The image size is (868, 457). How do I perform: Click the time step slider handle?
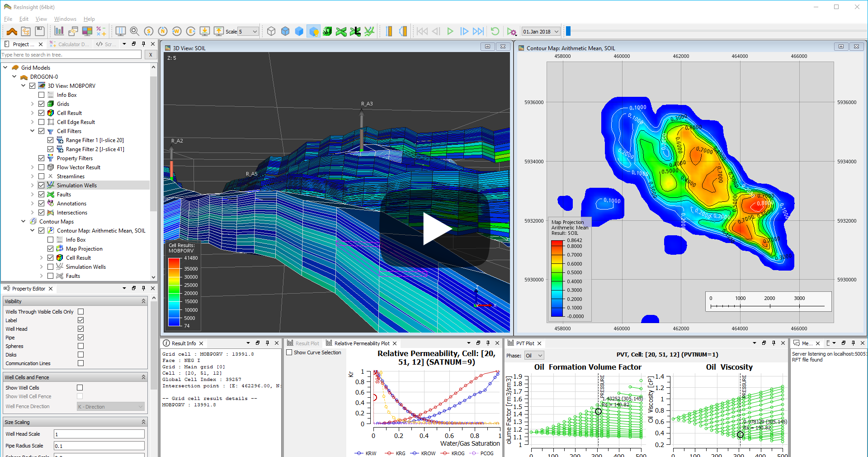(568, 31)
